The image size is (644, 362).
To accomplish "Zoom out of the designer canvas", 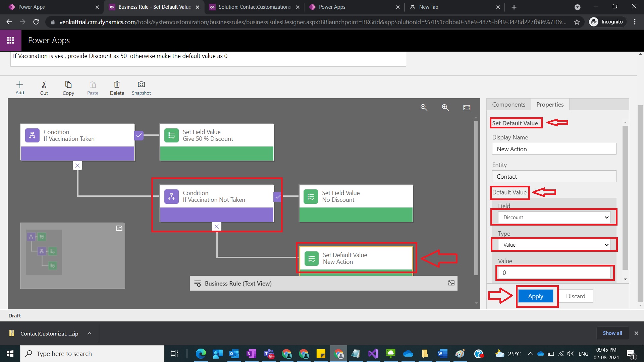I will coord(424,108).
